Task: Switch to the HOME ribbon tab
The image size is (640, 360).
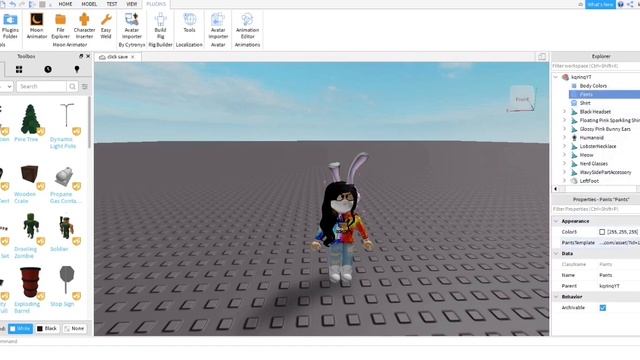Action: click(x=65, y=4)
